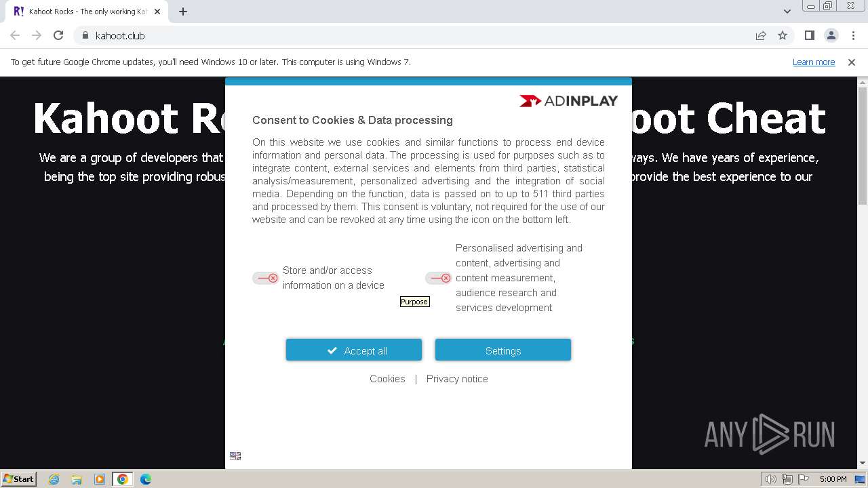Screen dimensions: 868x488
Task: Click scrollbar down arrow
Action: 863,464
